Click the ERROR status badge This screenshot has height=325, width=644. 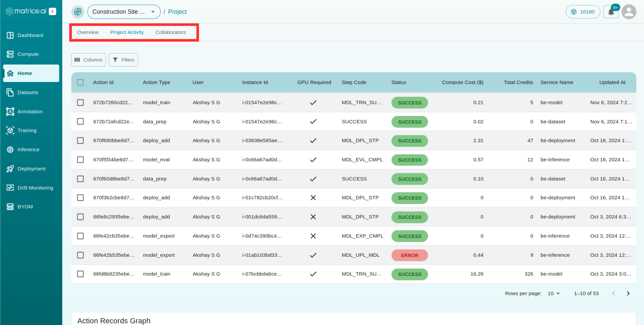coord(410,255)
